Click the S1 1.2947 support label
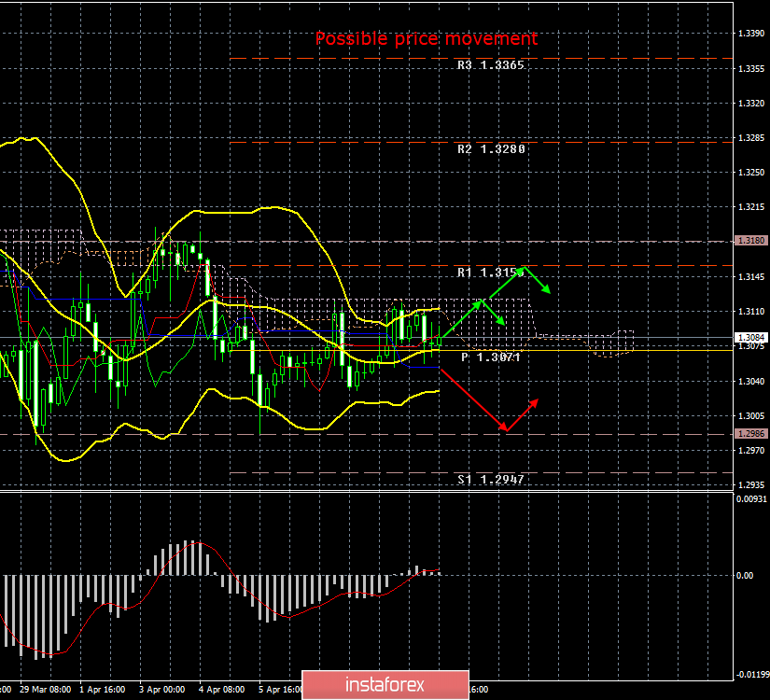Screen dimensions: 770x700 [x=491, y=480]
